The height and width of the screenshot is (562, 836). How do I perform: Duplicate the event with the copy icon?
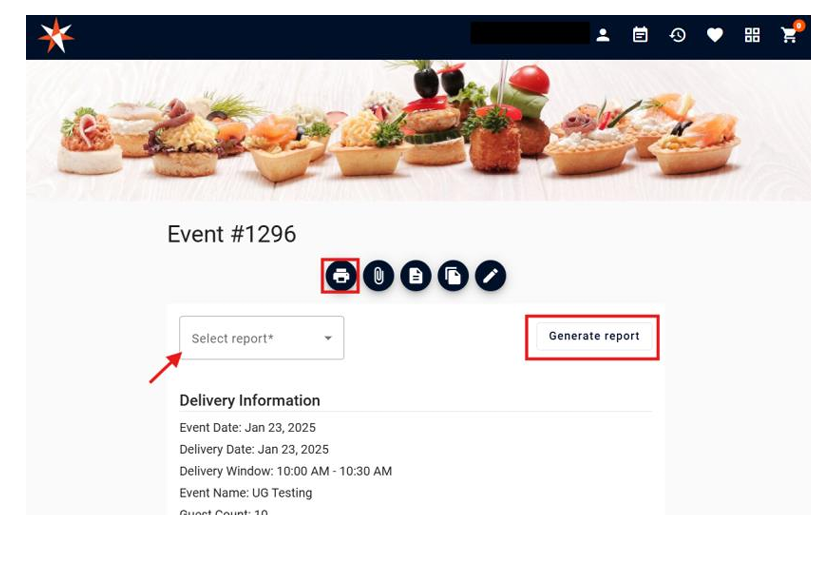(453, 276)
